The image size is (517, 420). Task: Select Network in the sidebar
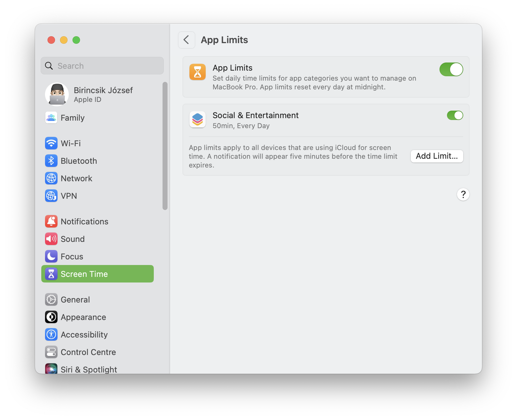[x=98, y=178]
